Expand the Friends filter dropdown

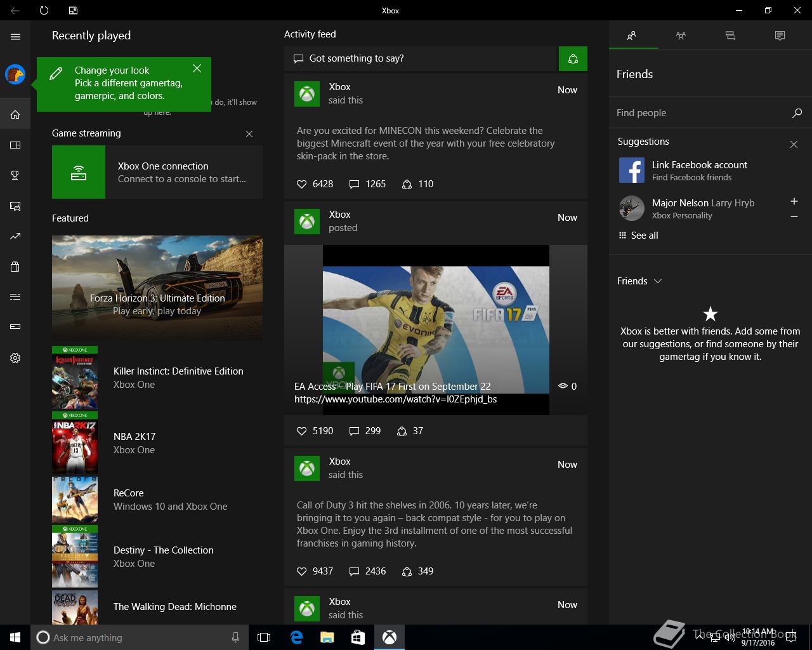coord(639,281)
